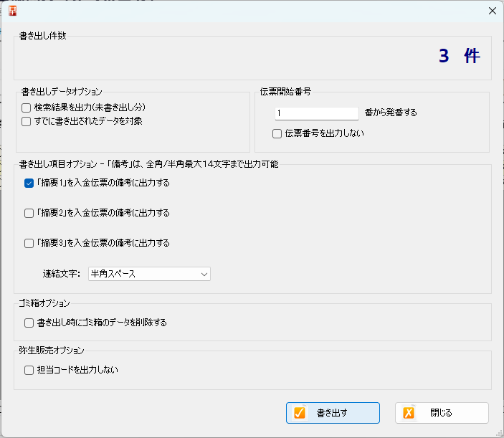Click the 3 件 export count display
The width and height of the screenshot is (504, 438).
point(459,57)
